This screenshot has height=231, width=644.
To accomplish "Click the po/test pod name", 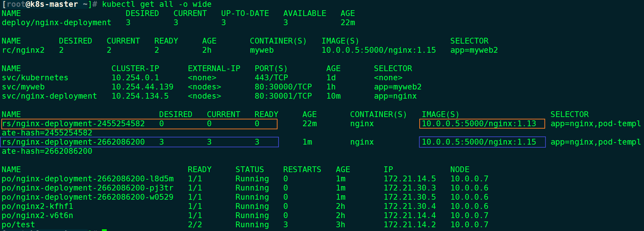I will point(18,225).
